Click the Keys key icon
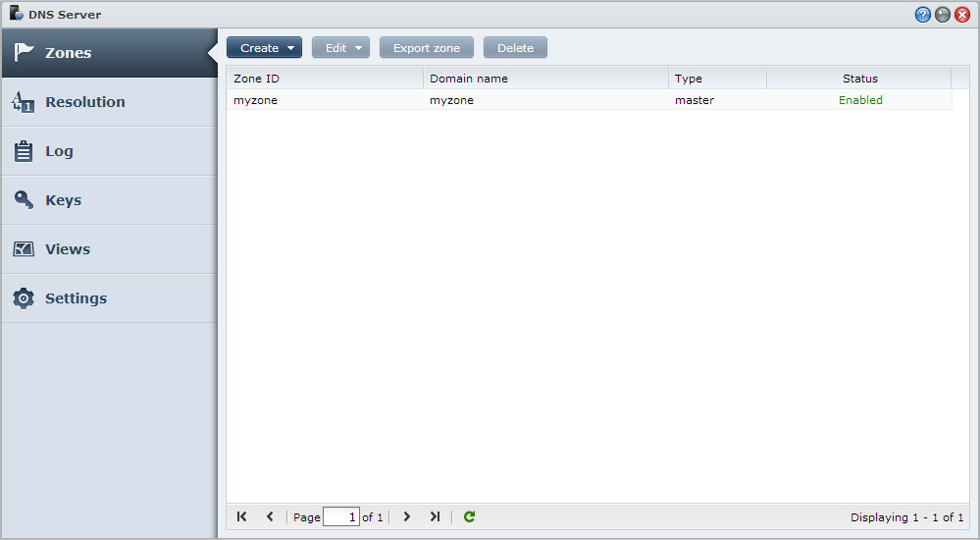The height and width of the screenshot is (540, 980). [x=24, y=199]
